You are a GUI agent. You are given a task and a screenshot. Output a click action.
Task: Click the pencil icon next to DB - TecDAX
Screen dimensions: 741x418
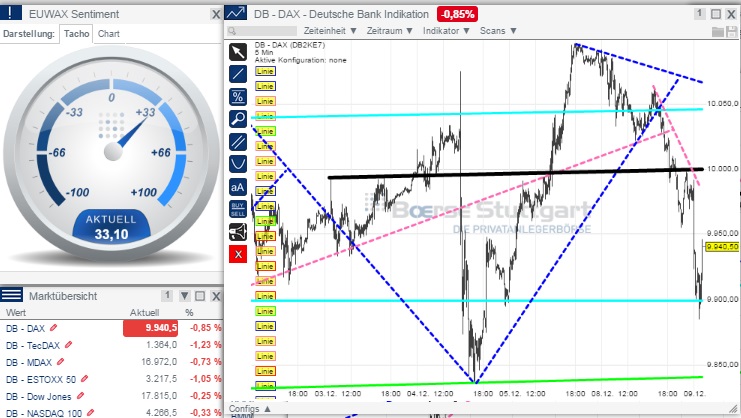click(69, 345)
